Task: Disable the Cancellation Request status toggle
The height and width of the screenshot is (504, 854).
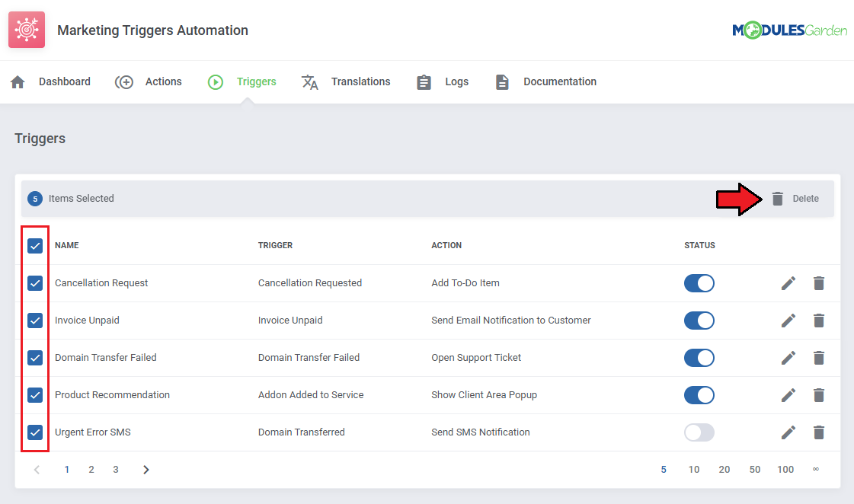Action: tap(699, 283)
